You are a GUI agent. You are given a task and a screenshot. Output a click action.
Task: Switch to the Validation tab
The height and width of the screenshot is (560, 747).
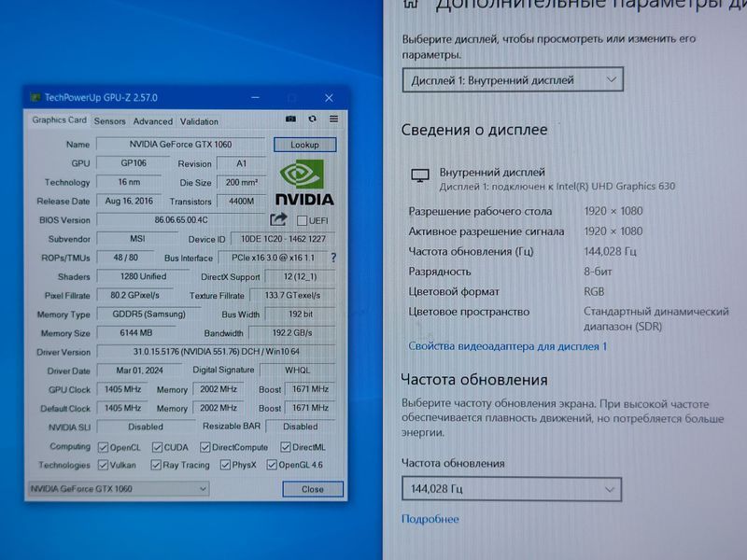click(199, 121)
